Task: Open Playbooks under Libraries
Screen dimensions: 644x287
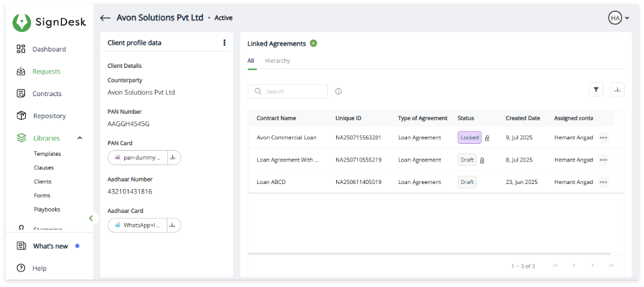Action: (x=47, y=209)
